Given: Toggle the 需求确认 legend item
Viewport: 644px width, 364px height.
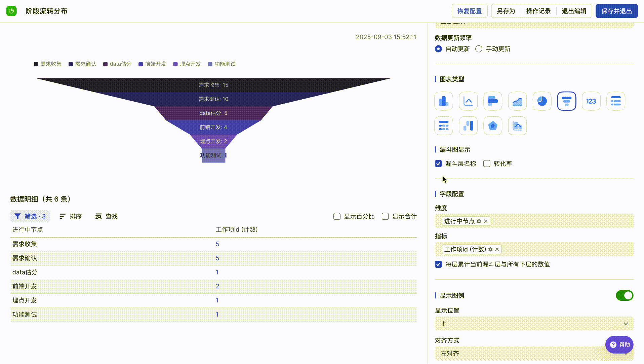Looking at the screenshot, I should click(x=82, y=64).
